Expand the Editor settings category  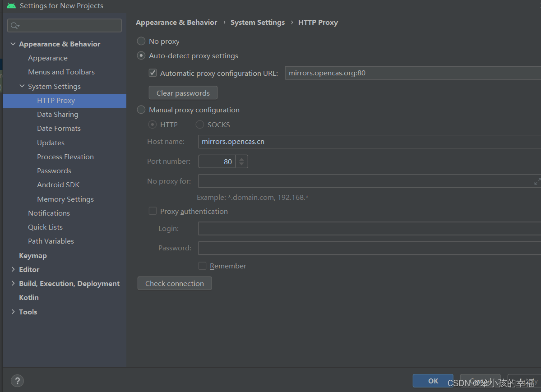(13, 269)
